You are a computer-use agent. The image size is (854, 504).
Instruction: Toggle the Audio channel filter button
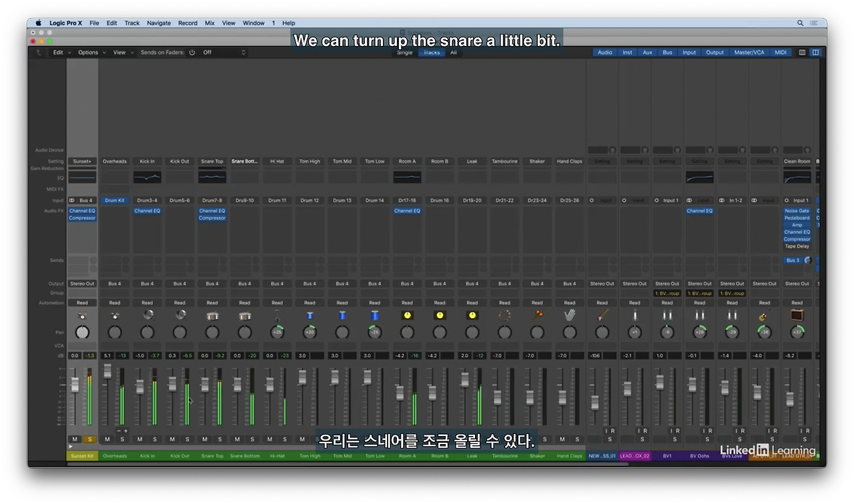point(605,52)
